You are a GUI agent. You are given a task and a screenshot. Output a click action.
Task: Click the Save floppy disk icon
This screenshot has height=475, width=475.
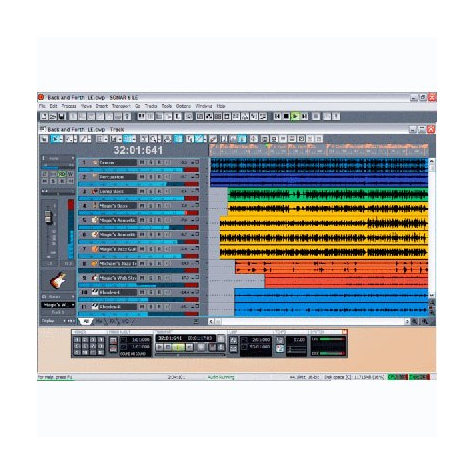[x=62, y=116]
